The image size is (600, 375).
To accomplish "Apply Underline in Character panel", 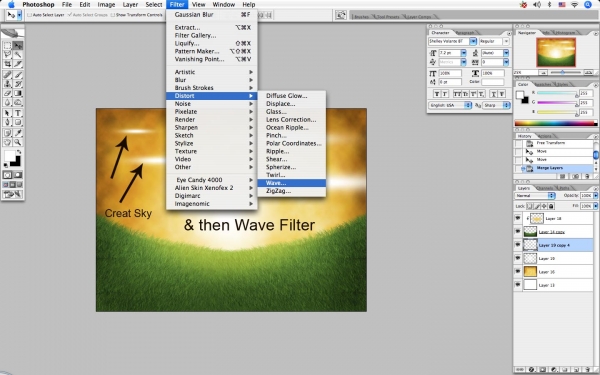I will (494, 94).
